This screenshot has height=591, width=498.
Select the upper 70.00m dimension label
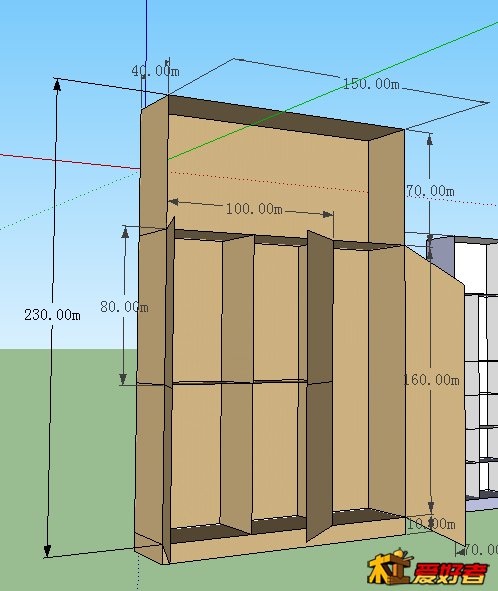430,191
